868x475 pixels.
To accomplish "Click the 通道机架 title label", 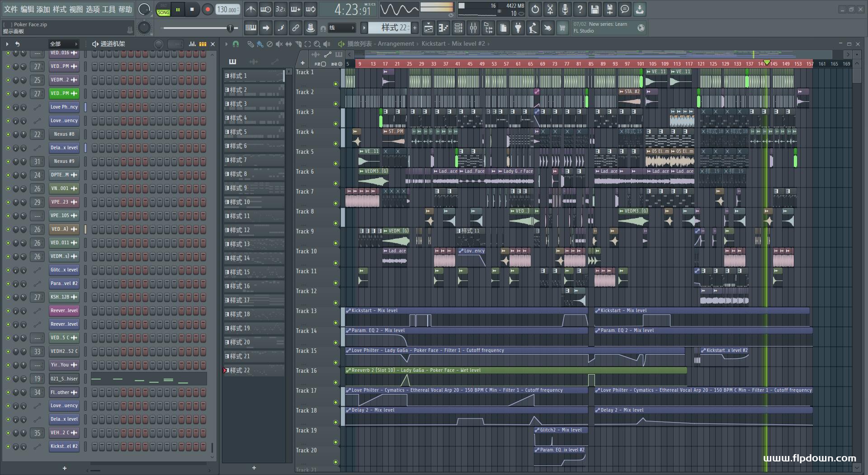I will pyautogui.click(x=113, y=44).
